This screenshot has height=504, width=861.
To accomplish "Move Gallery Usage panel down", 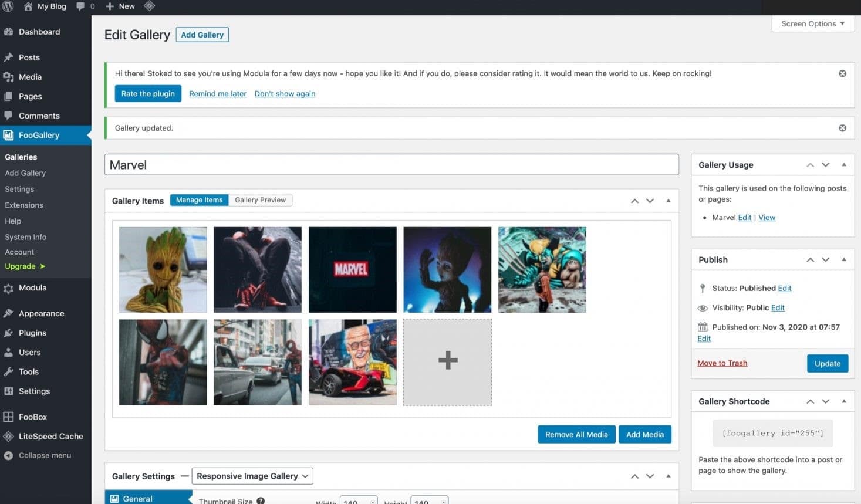I will click(x=825, y=165).
